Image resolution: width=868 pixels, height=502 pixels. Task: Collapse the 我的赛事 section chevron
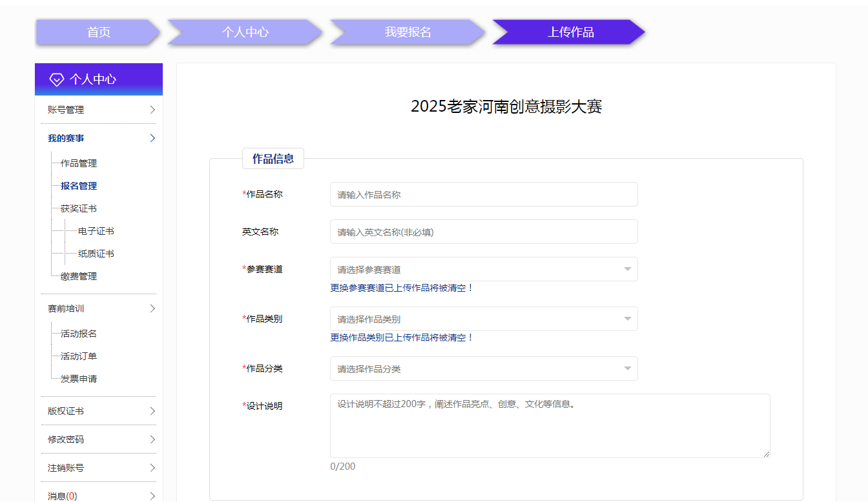(153, 137)
